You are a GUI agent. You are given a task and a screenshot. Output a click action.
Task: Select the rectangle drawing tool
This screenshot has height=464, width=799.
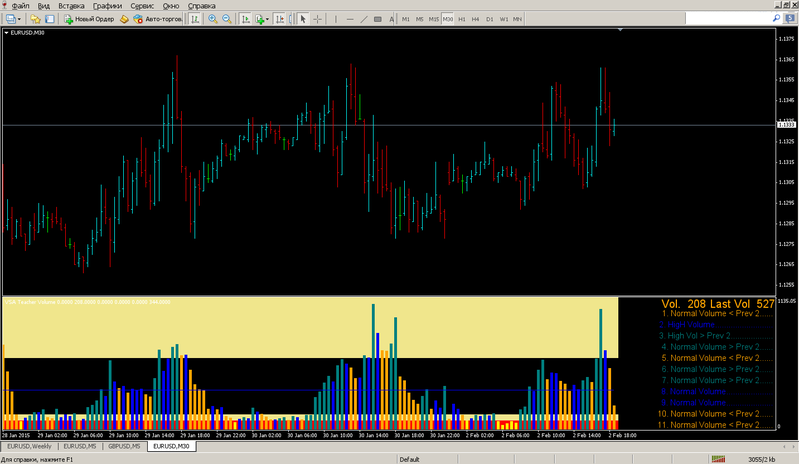coord(378,19)
